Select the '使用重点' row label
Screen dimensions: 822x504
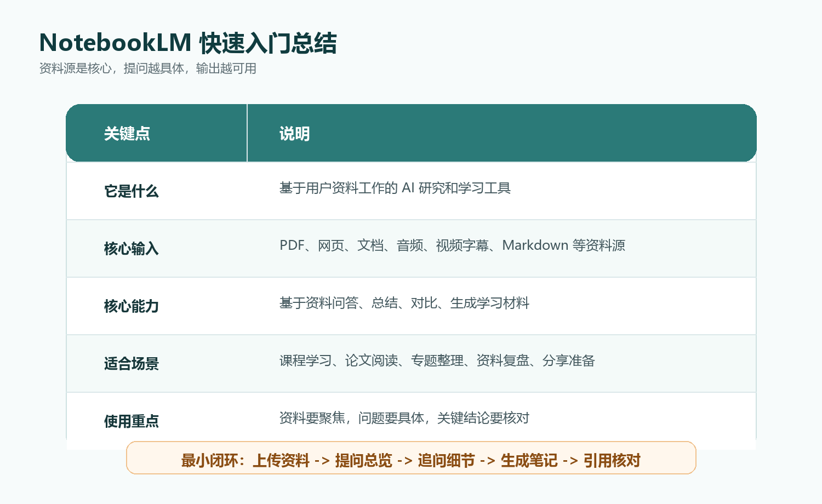[x=132, y=421]
